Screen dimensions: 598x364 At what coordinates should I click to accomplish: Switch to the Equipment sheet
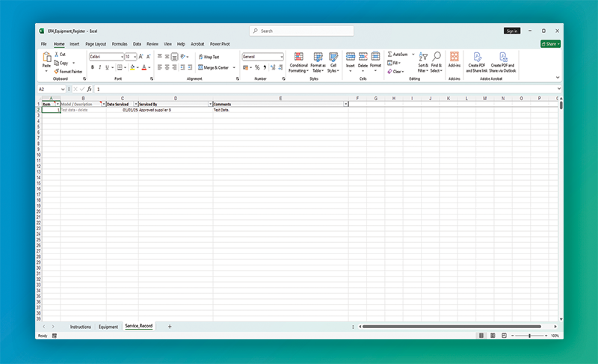point(108,327)
